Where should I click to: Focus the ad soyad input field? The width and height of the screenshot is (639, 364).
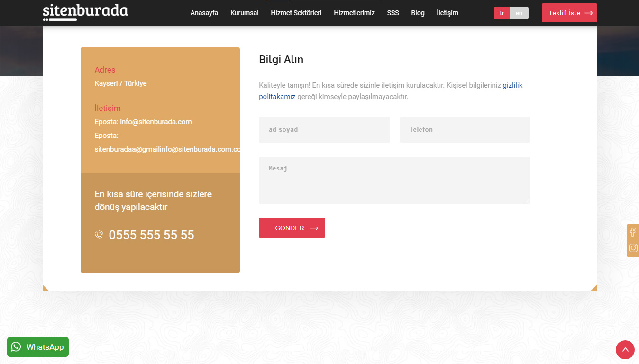click(324, 129)
